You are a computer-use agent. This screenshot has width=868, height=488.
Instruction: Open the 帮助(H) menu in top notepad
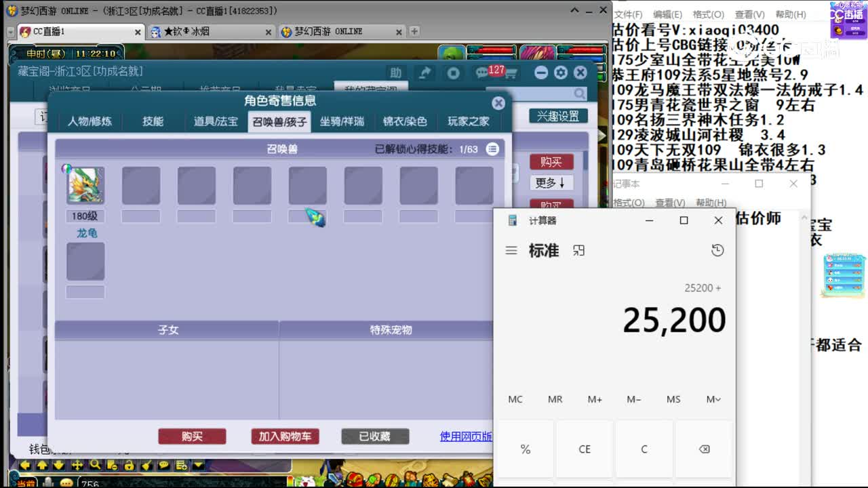pos(790,14)
